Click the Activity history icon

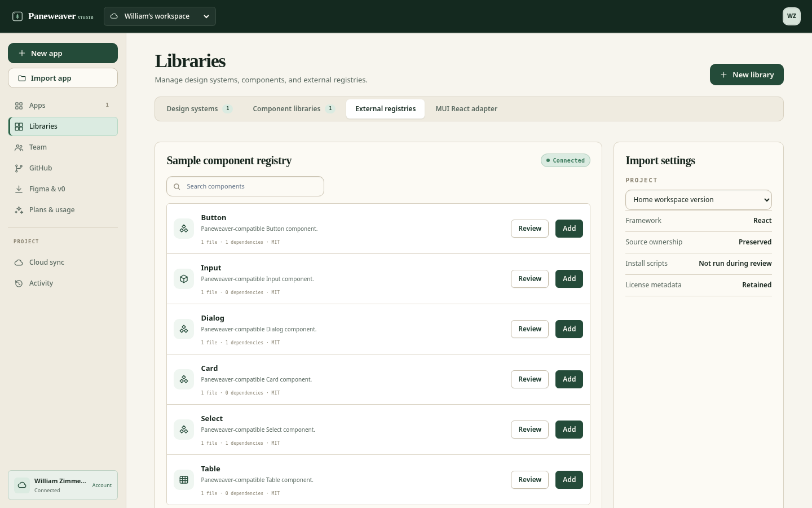(19, 283)
